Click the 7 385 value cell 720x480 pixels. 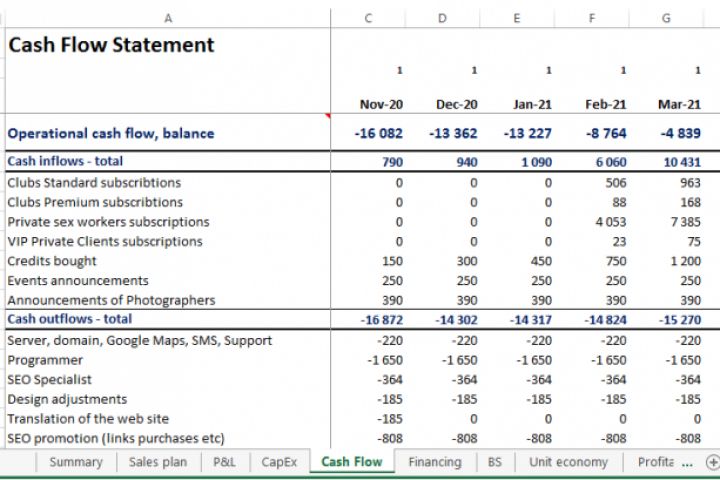click(685, 222)
